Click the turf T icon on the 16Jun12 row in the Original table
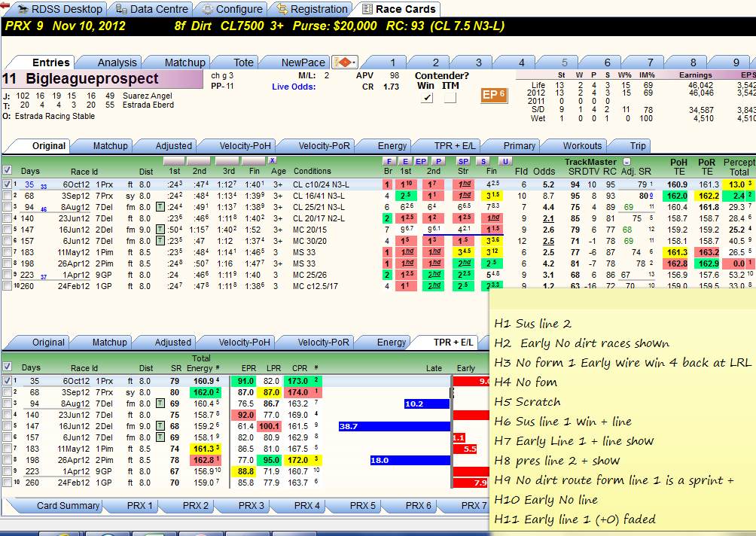 pyautogui.click(x=160, y=230)
